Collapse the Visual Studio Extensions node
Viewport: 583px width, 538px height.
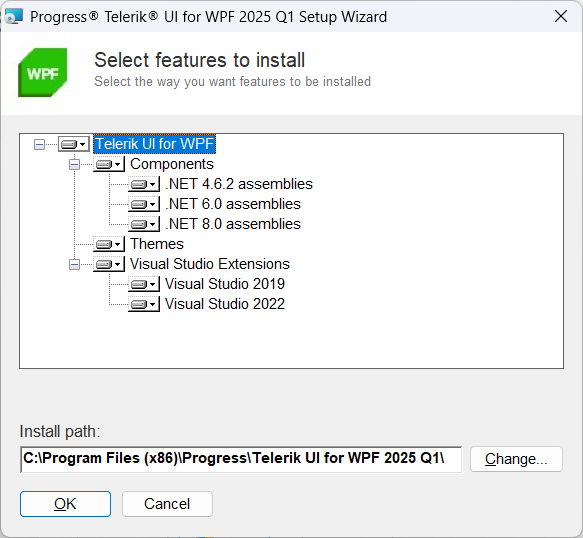[74, 264]
